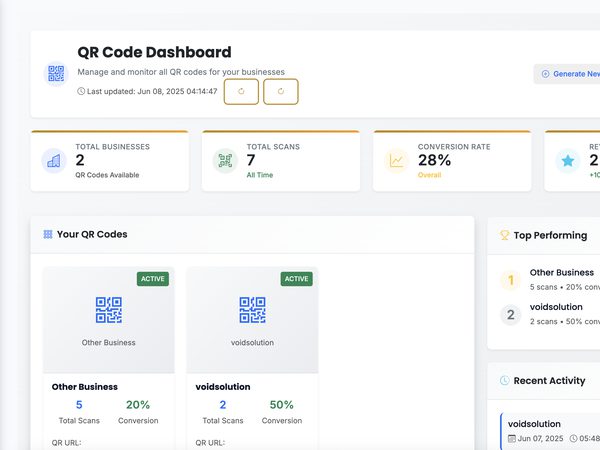Viewport: 600px width, 450px height.
Task: Click the clock icon beside Last updated
Action: [81, 91]
